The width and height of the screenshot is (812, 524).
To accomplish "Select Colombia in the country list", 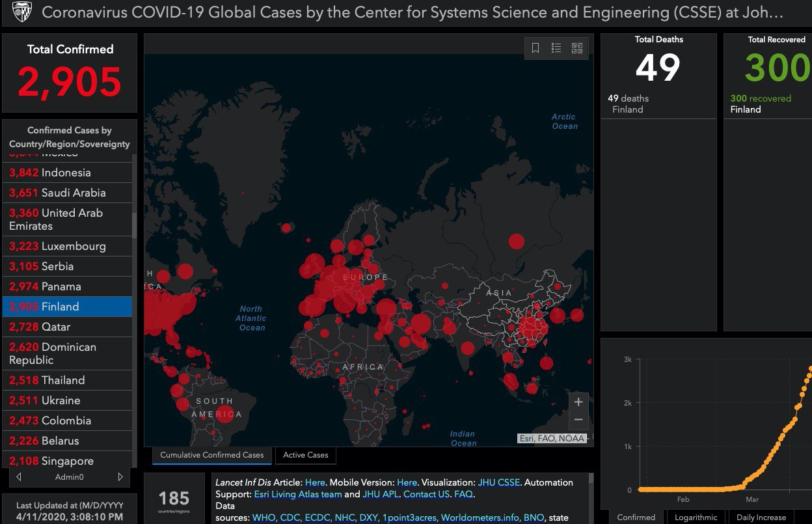I will click(68, 421).
